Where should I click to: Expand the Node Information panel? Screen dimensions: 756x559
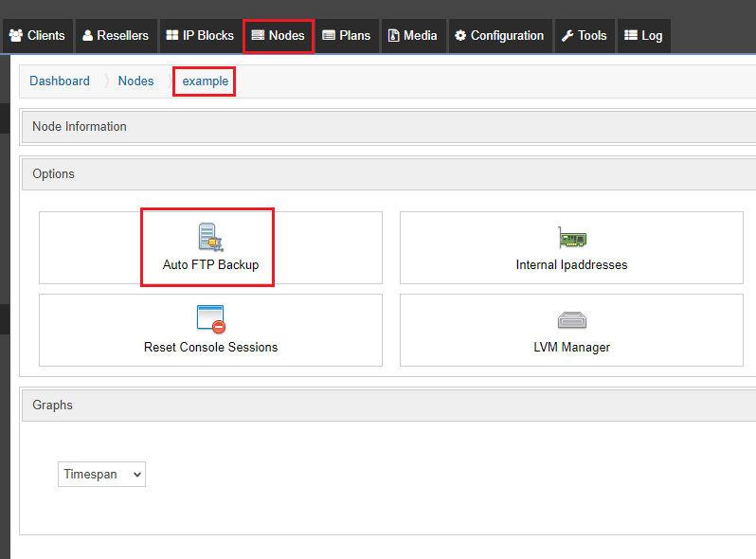click(388, 127)
